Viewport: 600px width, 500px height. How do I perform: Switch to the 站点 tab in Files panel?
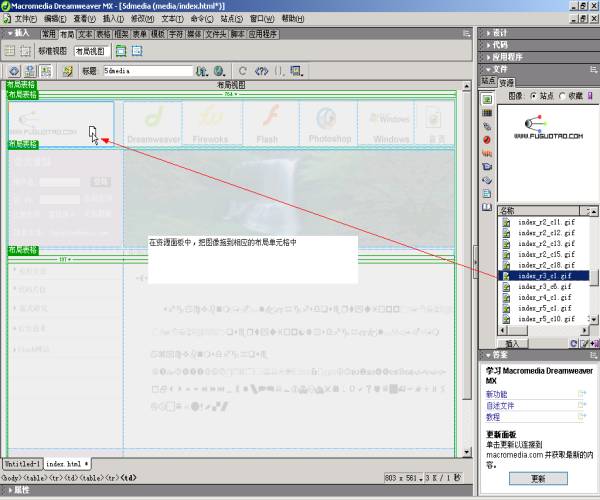pyautogui.click(x=488, y=81)
